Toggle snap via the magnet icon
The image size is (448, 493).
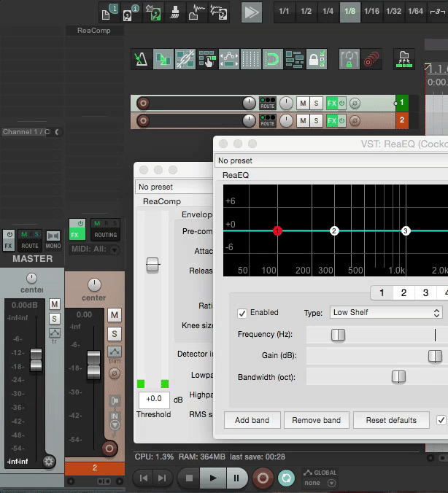click(272, 59)
